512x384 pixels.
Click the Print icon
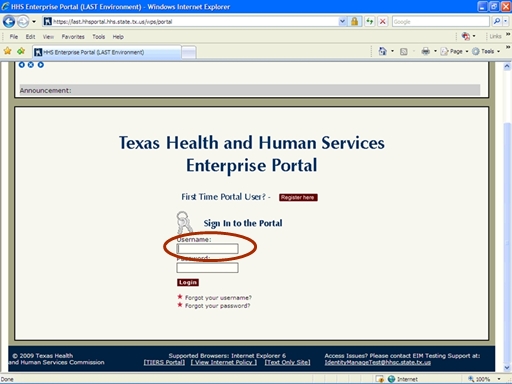(x=425, y=51)
